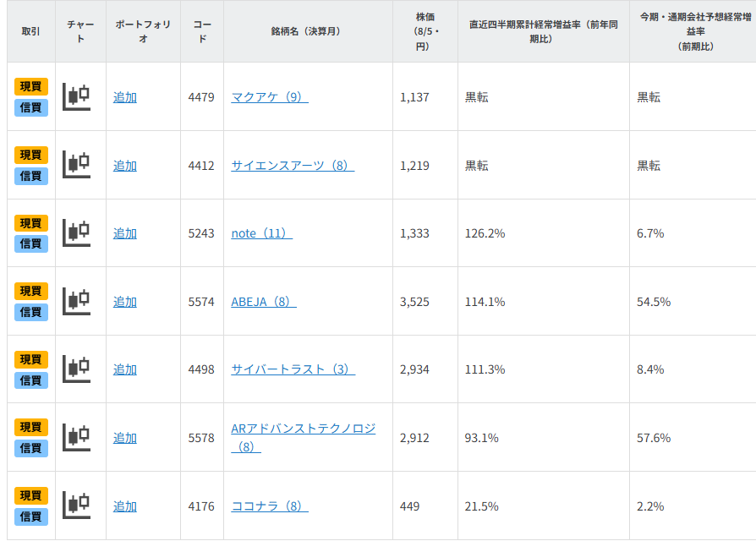Add ココナラ to portfolio via 追加
Screen dimensions: 756x552
125,506
